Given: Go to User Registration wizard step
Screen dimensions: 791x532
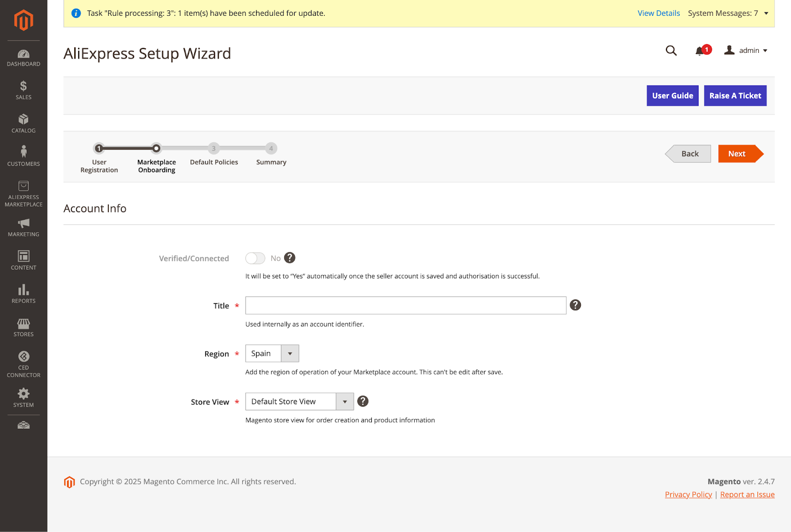Looking at the screenshot, I should click(99, 149).
